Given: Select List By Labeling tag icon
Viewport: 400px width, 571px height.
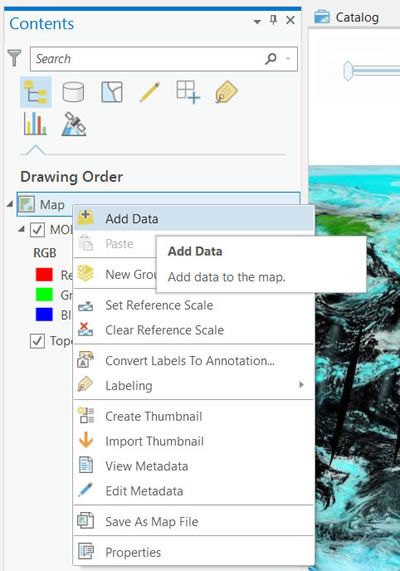Looking at the screenshot, I should tap(226, 92).
